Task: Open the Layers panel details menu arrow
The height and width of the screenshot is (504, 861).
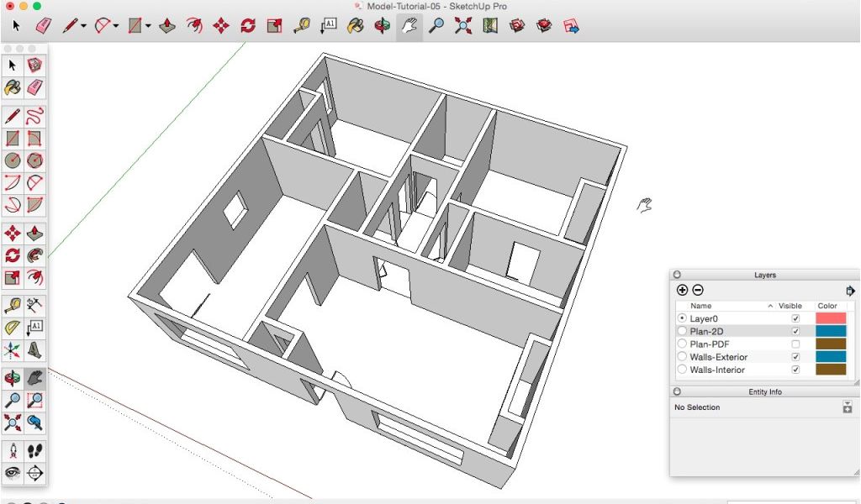Action: point(850,291)
